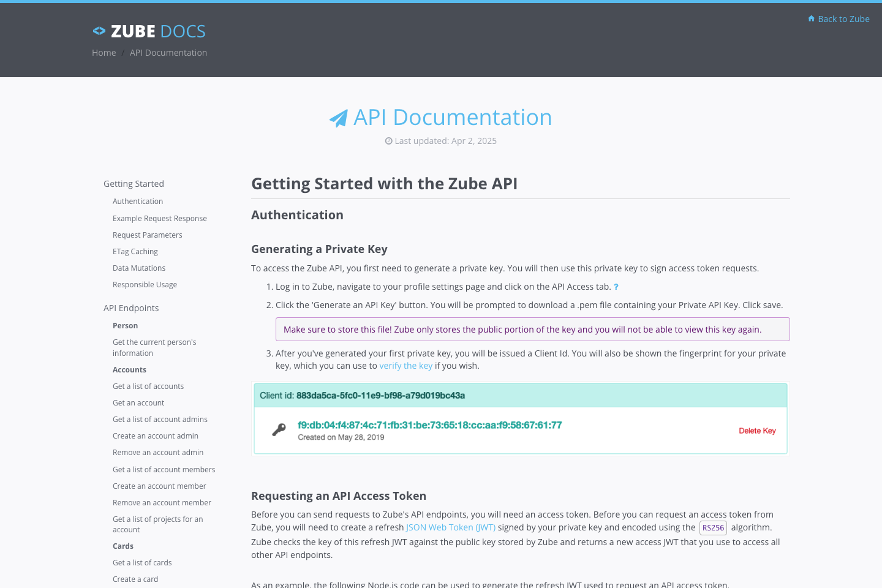Click the RS256 algorithm badge

point(712,527)
